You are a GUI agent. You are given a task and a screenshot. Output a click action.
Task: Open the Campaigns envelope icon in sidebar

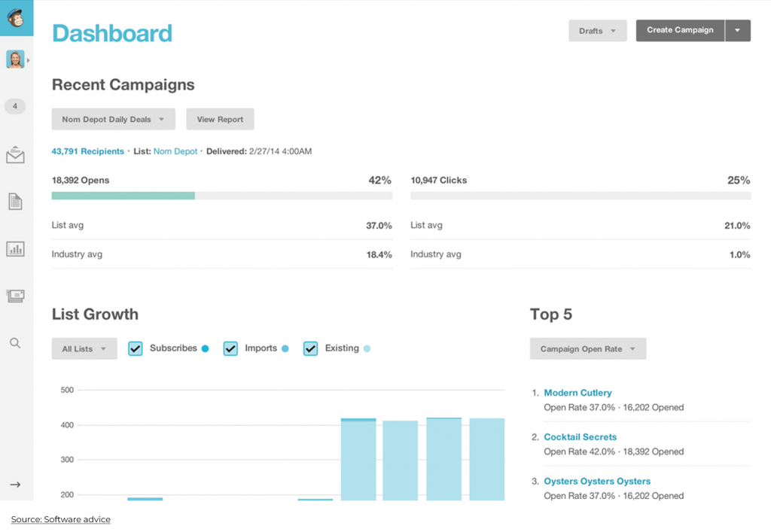click(15, 154)
